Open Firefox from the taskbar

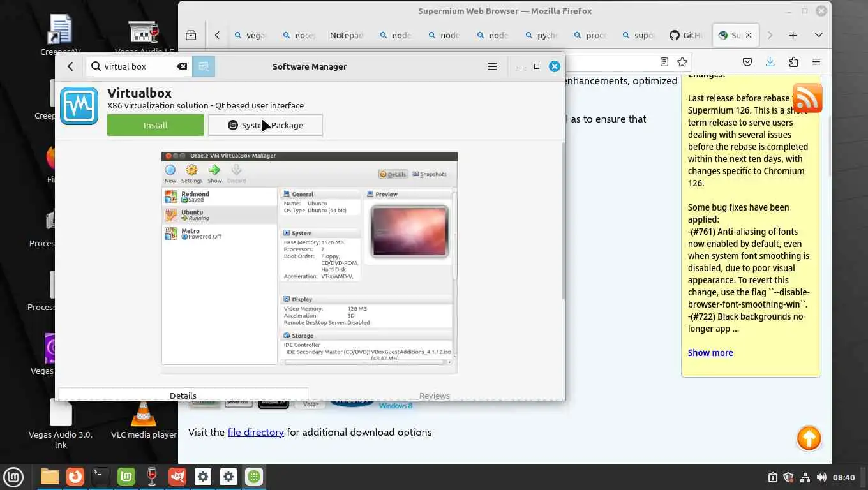coord(75,477)
